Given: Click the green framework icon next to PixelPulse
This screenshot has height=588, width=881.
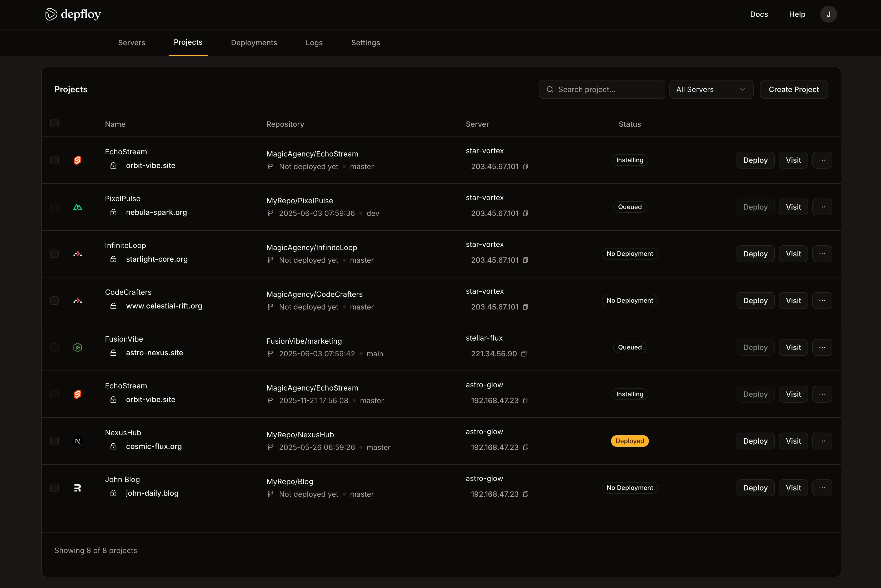Looking at the screenshot, I should [77, 207].
